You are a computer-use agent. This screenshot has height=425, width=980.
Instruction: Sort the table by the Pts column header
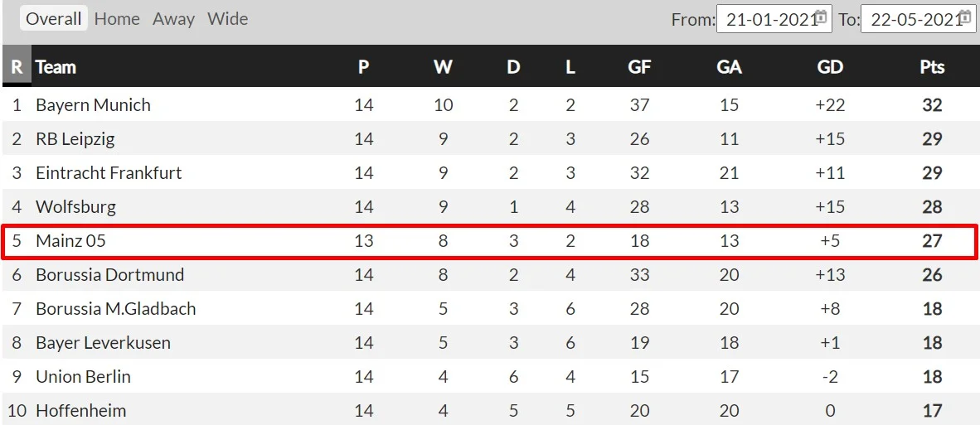tap(932, 67)
